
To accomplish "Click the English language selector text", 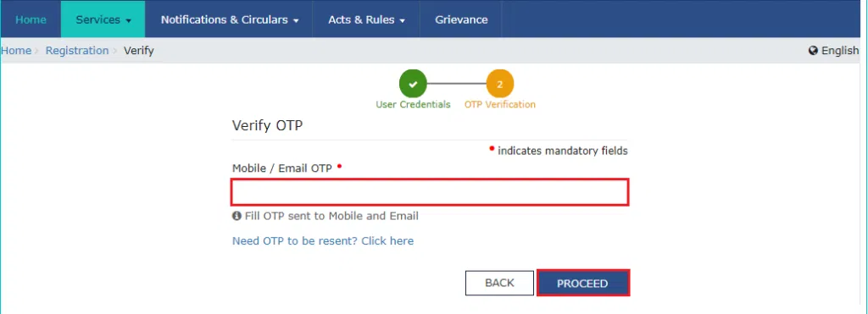I will point(840,50).
